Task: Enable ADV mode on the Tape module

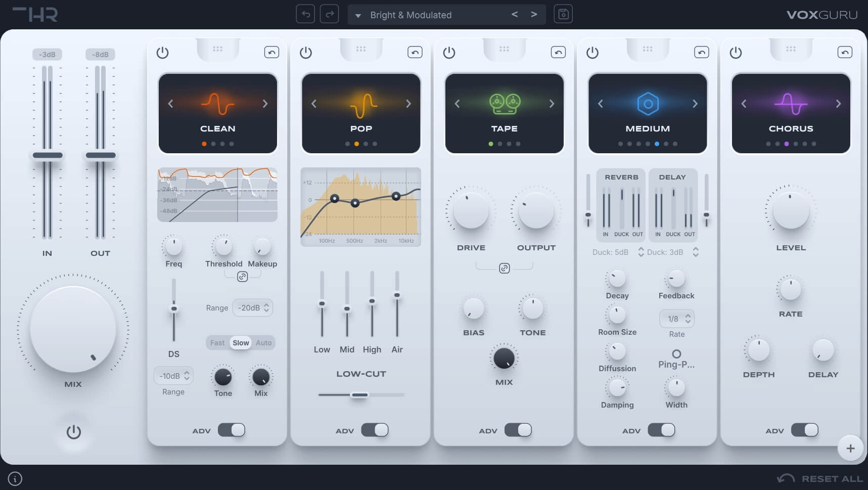Action: tap(519, 429)
